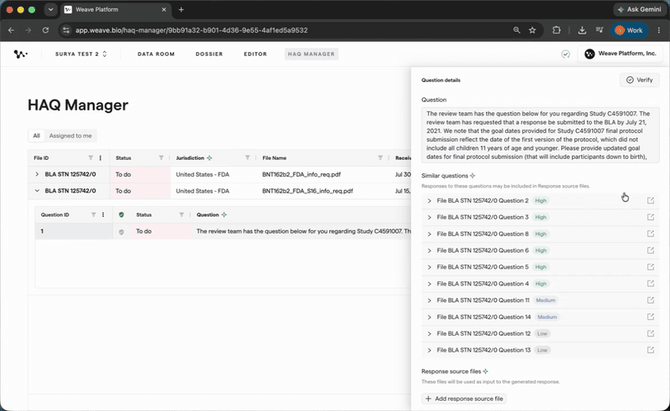Image resolution: width=670 pixels, height=411 pixels.
Task: Click into the Question text box
Action: point(540,135)
